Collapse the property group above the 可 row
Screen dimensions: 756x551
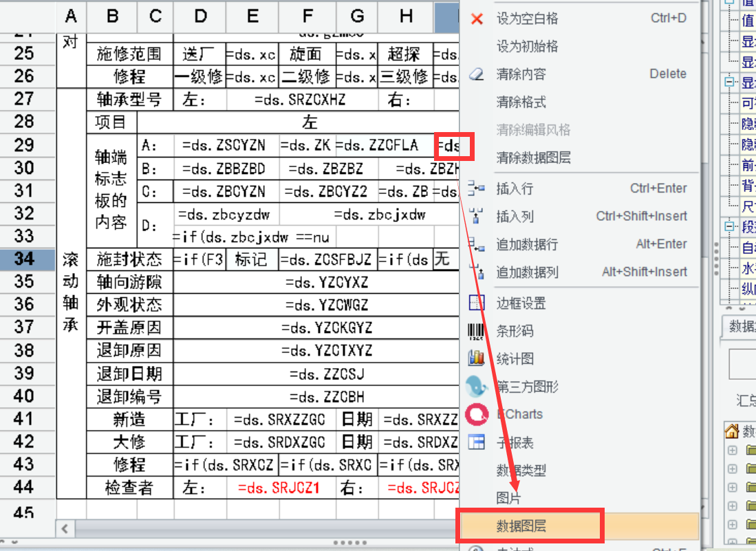[729, 82]
